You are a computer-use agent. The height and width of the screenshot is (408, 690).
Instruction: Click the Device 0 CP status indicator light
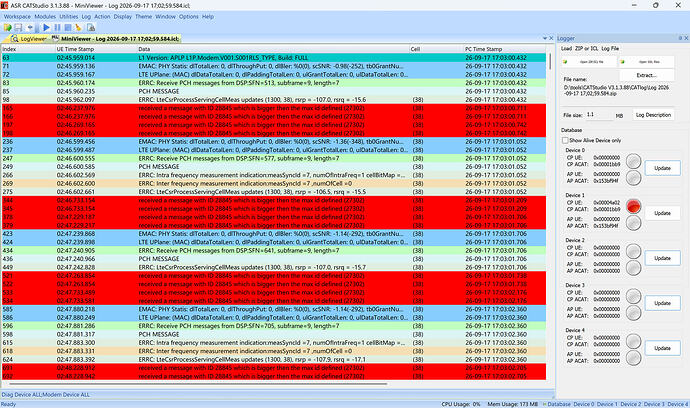(633, 161)
